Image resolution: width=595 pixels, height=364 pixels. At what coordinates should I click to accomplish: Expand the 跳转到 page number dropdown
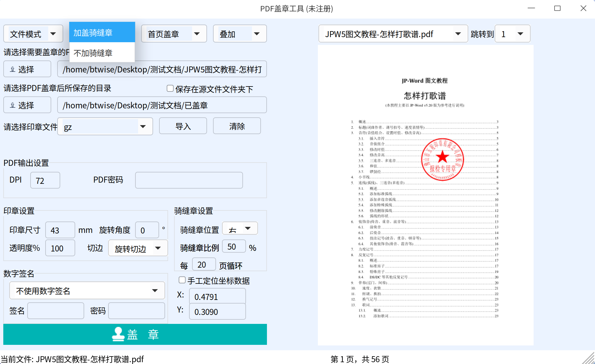point(512,34)
